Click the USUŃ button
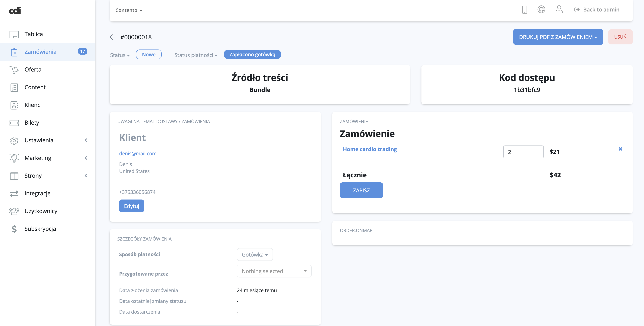 620,37
